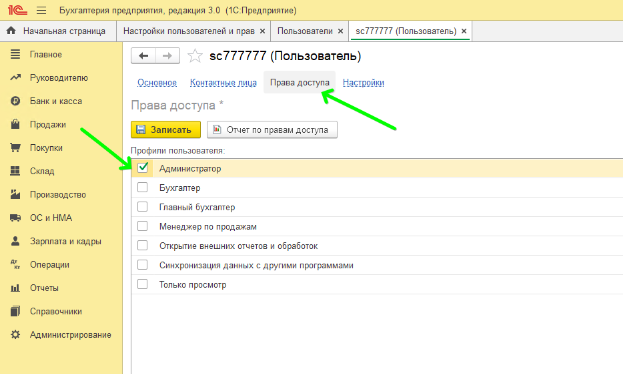Open the hamburger main menu icon
Viewport: 624px width, 375px height.
pyautogui.click(x=41, y=10)
